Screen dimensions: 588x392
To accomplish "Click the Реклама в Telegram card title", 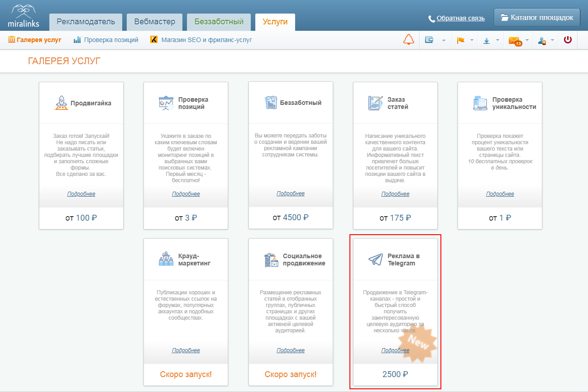I will tap(403, 260).
